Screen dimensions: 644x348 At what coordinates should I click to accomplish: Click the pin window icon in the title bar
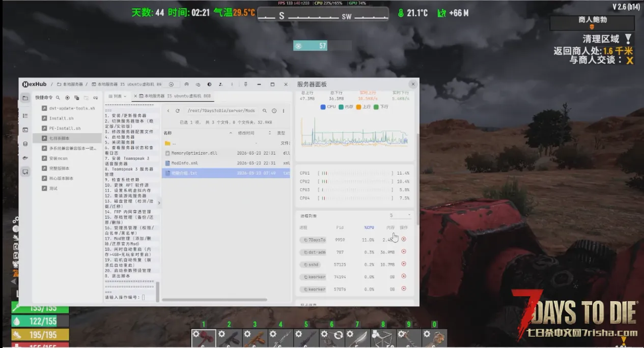(x=245, y=84)
